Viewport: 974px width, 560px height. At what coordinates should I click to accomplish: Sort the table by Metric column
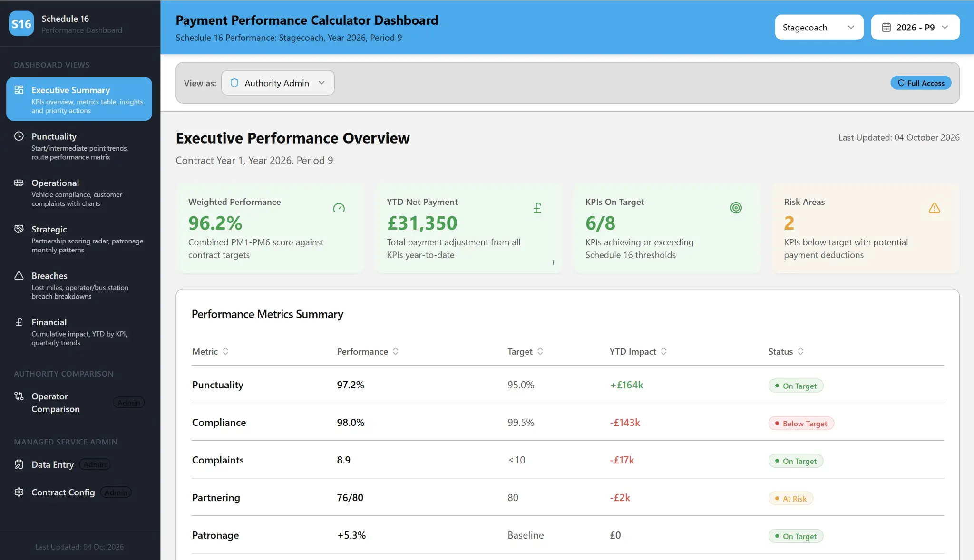point(226,351)
